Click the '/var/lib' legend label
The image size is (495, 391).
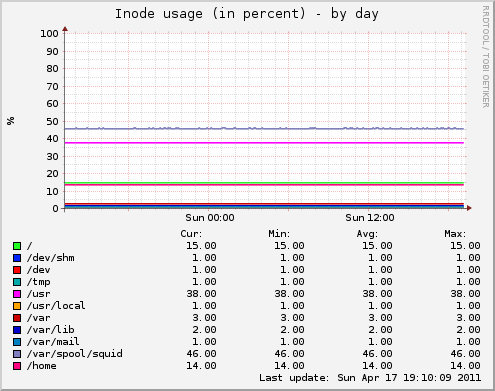[51, 330]
